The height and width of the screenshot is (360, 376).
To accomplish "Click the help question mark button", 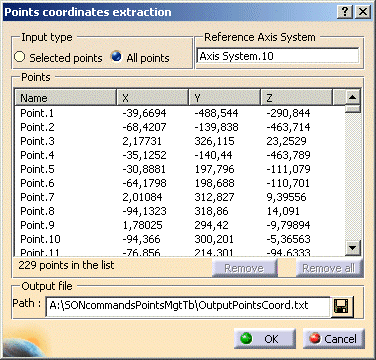I will tap(345, 12).
